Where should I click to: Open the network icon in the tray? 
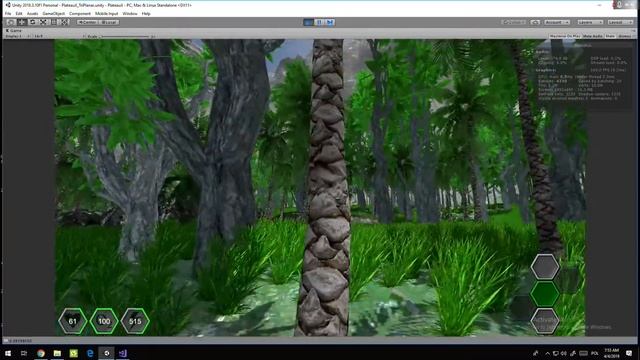tap(556, 353)
